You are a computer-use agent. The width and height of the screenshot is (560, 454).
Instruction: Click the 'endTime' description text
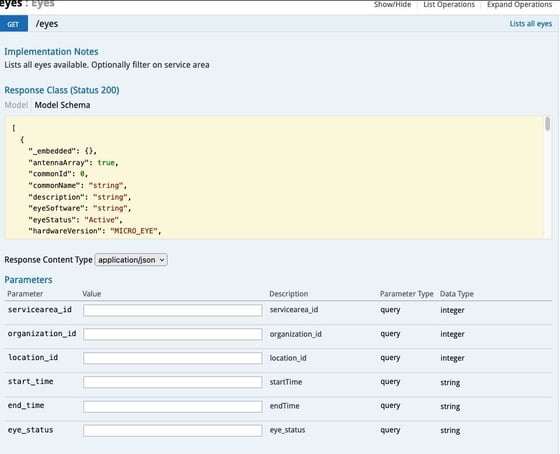pos(284,406)
